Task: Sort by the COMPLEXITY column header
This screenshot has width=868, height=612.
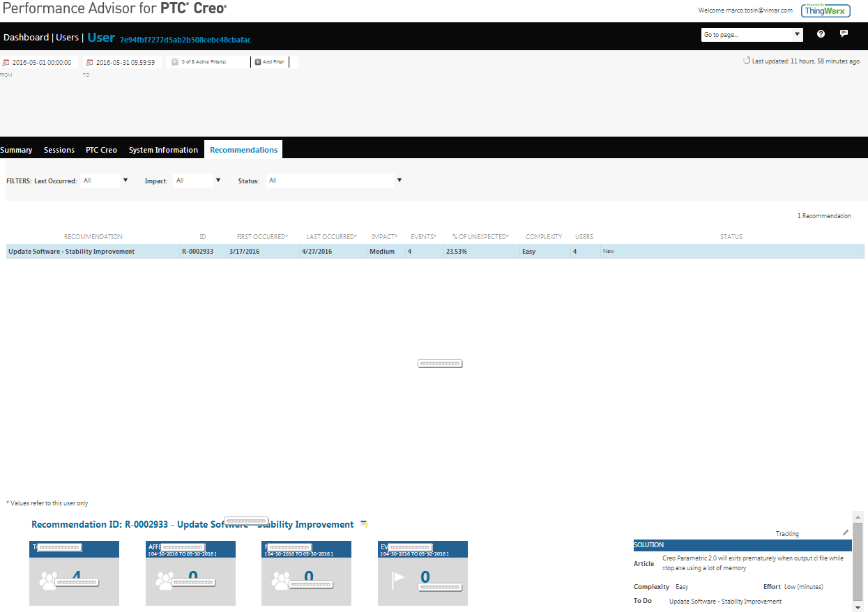Action: pos(544,237)
